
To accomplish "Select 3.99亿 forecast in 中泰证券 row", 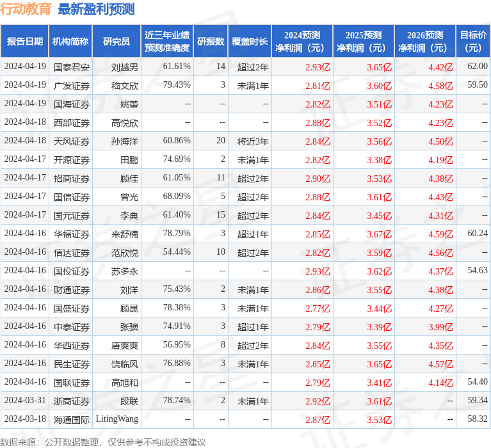I will pos(441,327).
